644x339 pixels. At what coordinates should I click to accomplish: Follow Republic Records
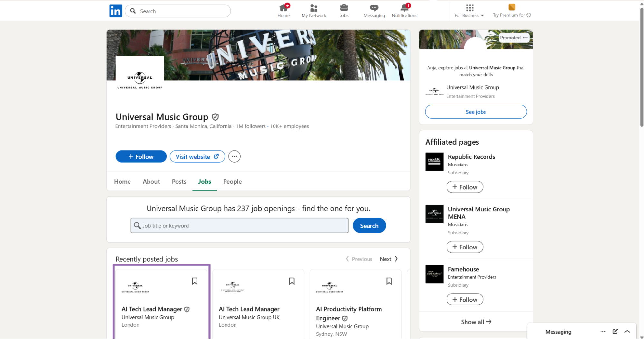click(465, 187)
